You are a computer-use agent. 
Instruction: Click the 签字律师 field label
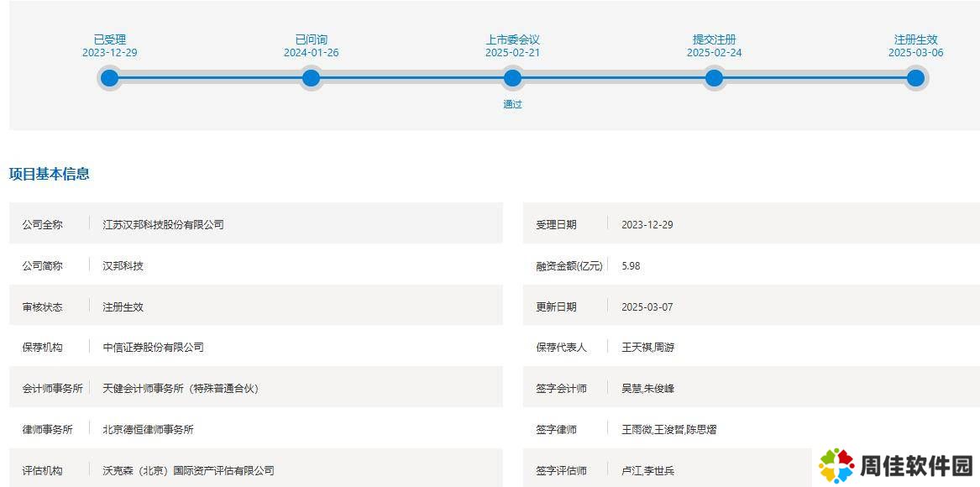click(x=556, y=430)
